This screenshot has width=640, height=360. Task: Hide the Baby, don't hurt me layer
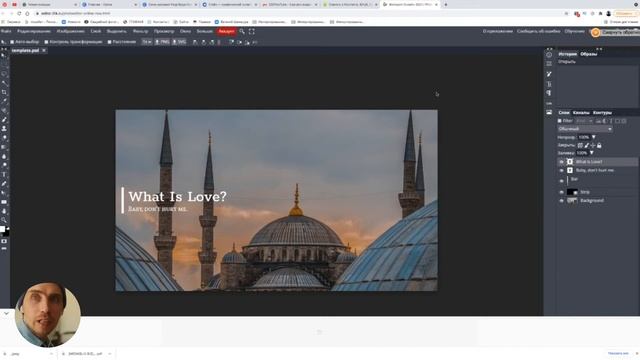[x=561, y=171]
